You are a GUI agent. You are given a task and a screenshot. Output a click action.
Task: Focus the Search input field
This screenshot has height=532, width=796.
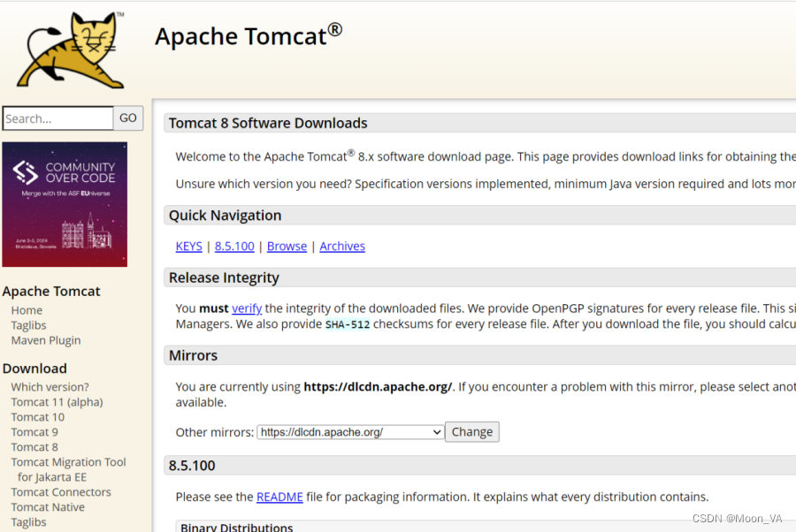(x=57, y=118)
